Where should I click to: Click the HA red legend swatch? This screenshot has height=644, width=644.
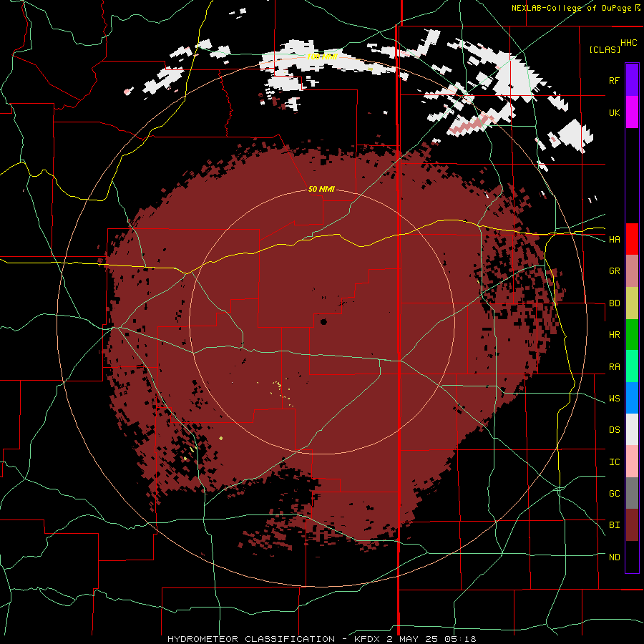[632, 239]
